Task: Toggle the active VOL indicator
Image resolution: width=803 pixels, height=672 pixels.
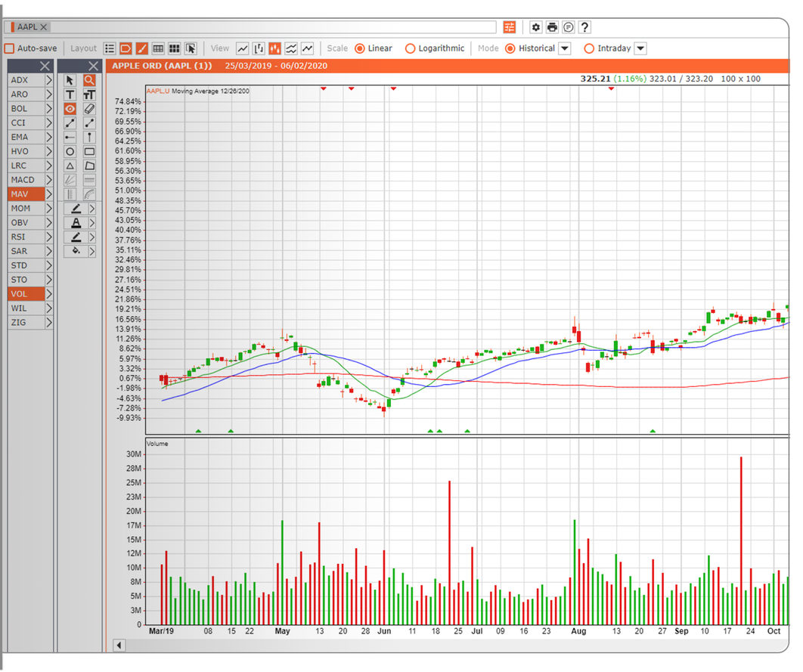Action: click(26, 294)
